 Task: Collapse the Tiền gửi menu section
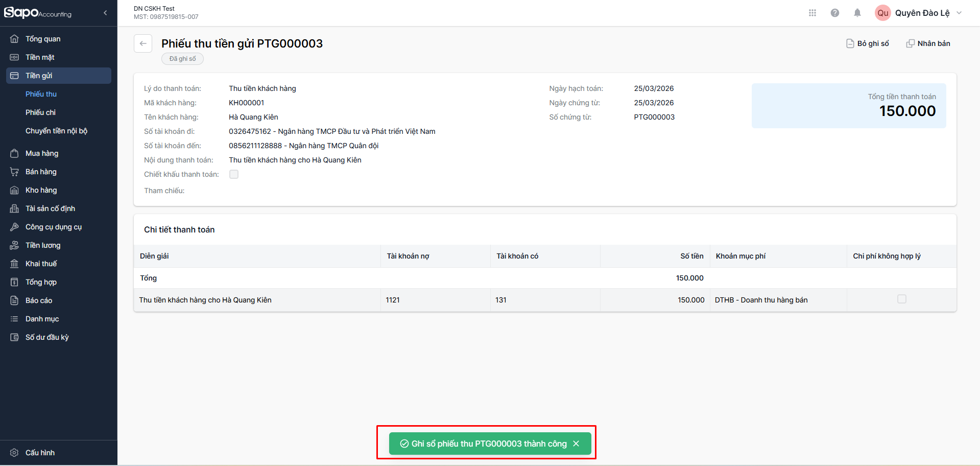coord(59,76)
